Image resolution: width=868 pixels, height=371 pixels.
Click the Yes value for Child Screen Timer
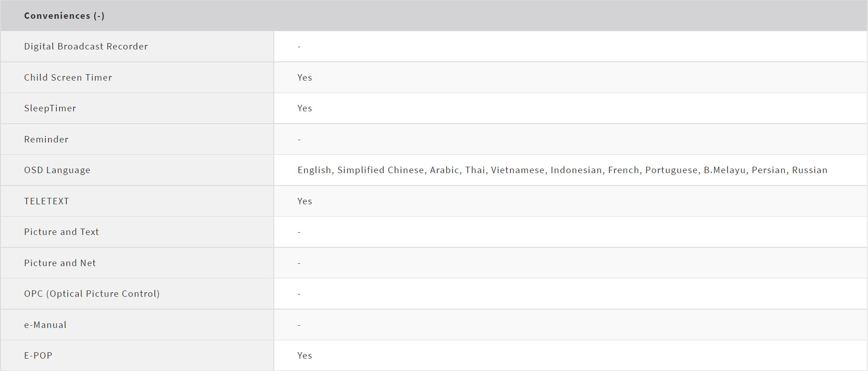click(305, 77)
